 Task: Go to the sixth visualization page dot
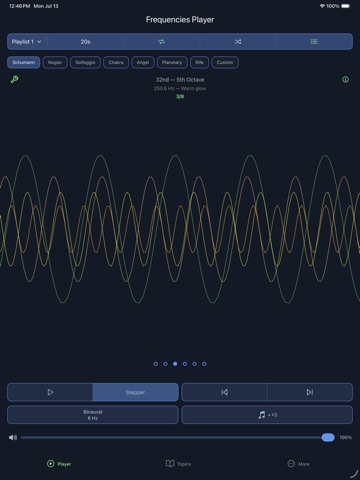[x=204, y=364]
